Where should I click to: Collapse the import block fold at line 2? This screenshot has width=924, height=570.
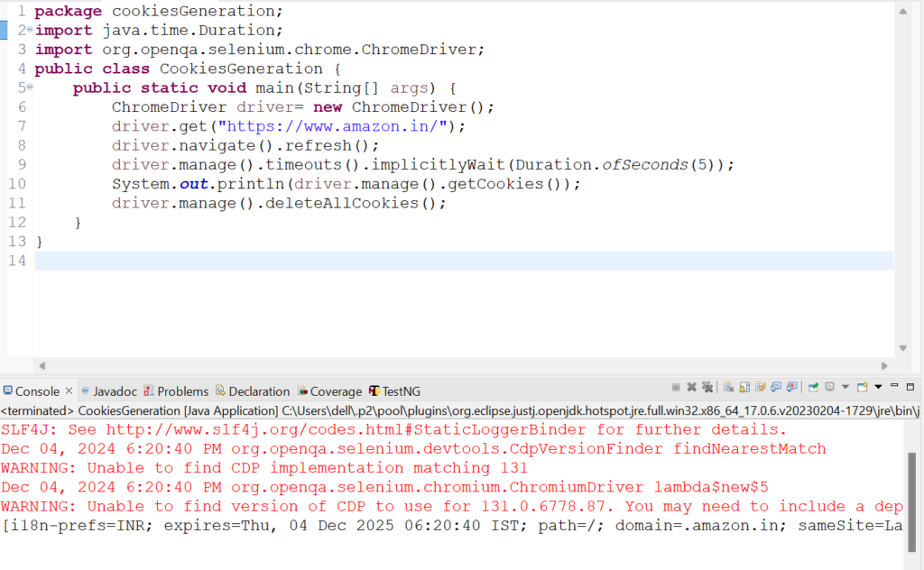click(x=30, y=30)
